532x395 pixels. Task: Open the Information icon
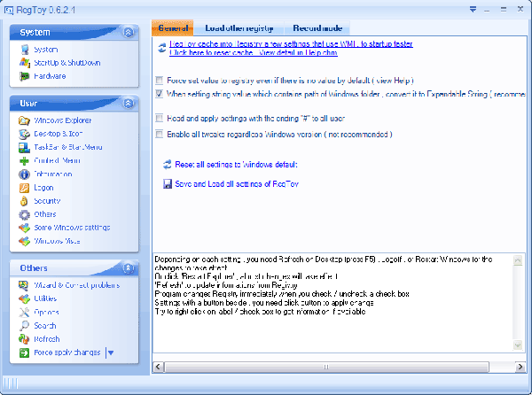pyautogui.click(x=25, y=174)
